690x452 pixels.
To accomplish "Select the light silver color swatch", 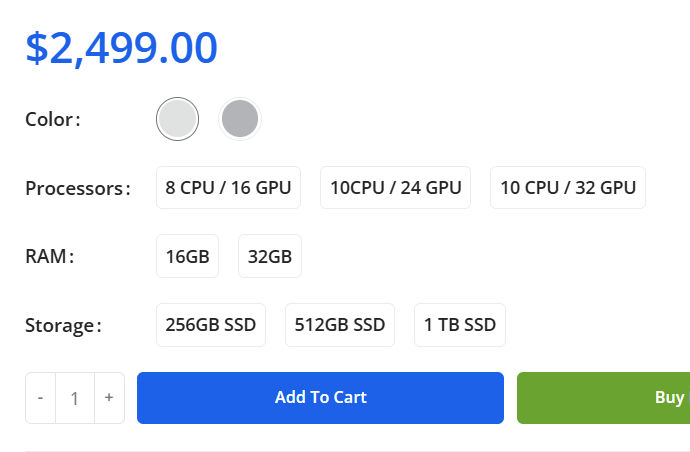I will tap(178, 120).
